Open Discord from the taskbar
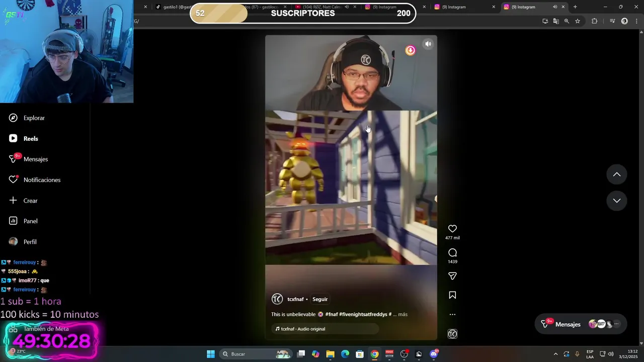This screenshot has width=644, height=362. pyautogui.click(x=434, y=354)
